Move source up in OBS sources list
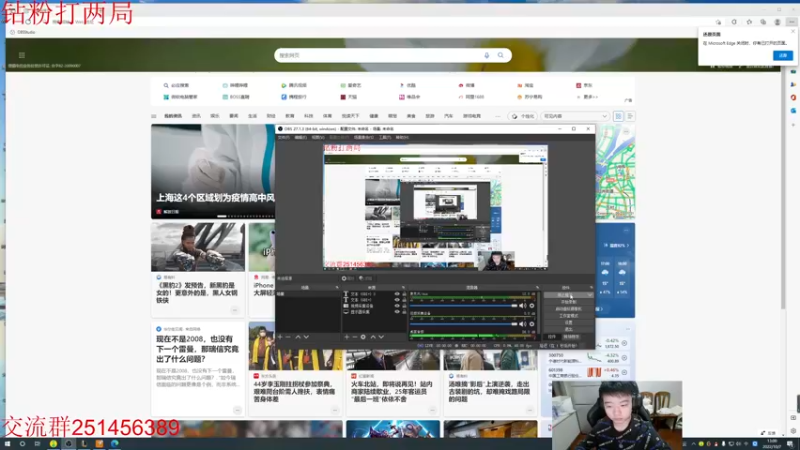 coord(373,337)
